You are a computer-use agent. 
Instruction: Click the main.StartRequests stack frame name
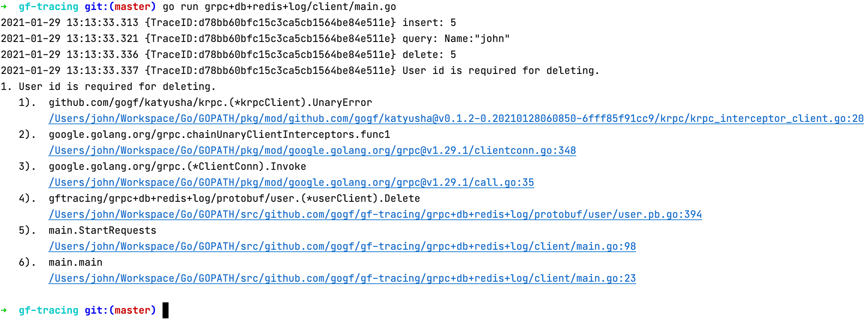pyautogui.click(x=103, y=230)
